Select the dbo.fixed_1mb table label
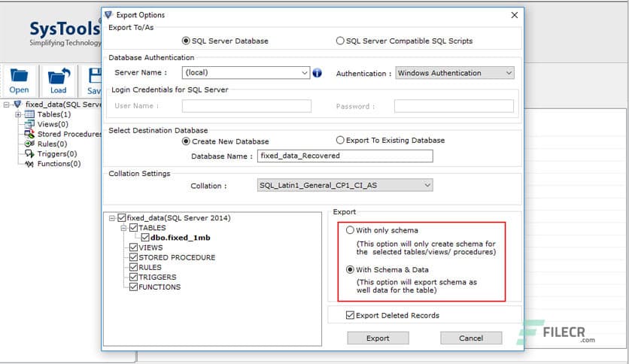This screenshot has width=629, height=364. 181,238
